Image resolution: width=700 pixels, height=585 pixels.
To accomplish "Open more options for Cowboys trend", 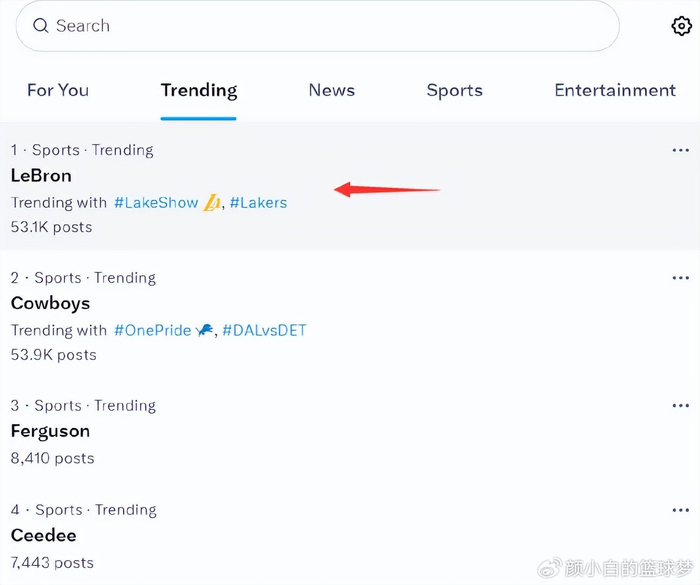I will (x=681, y=278).
